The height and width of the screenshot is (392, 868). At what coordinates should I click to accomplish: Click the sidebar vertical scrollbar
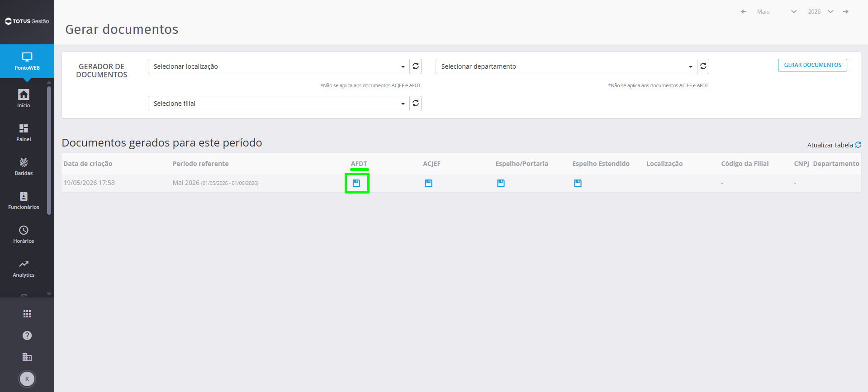tap(49, 150)
